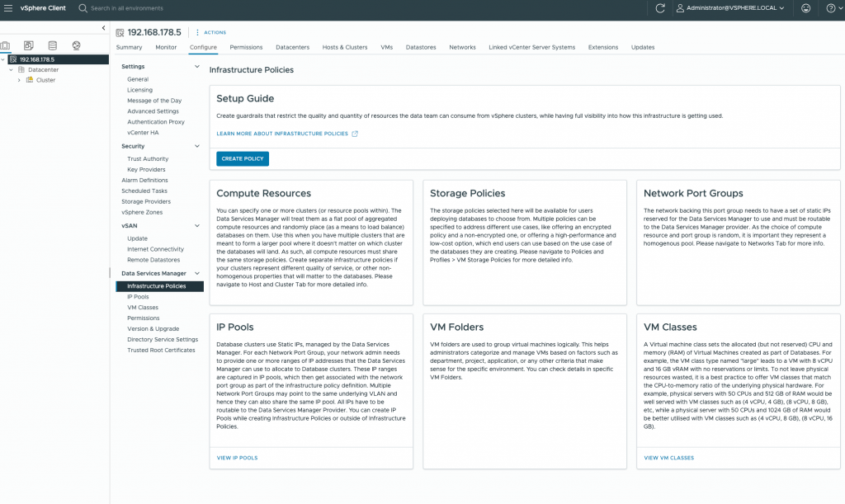Open Licensing settings

click(139, 90)
